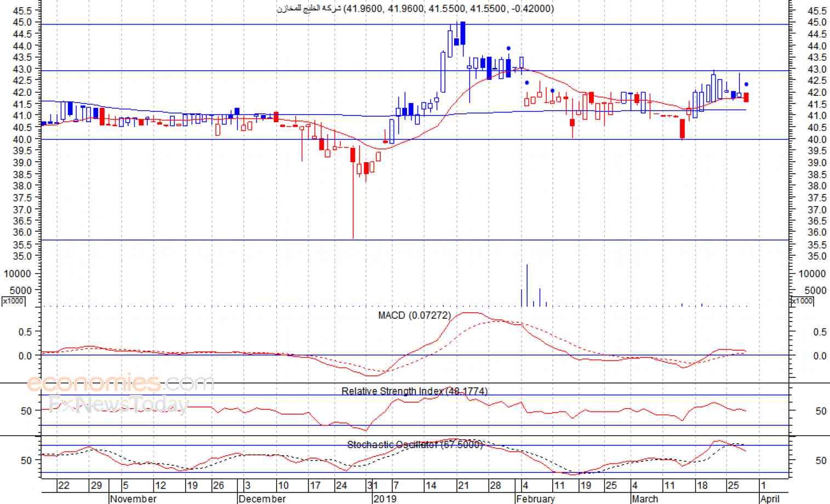This screenshot has height=504, width=830.
Task: Click the 45.0 price label on right axis
Action: [817, 22]
